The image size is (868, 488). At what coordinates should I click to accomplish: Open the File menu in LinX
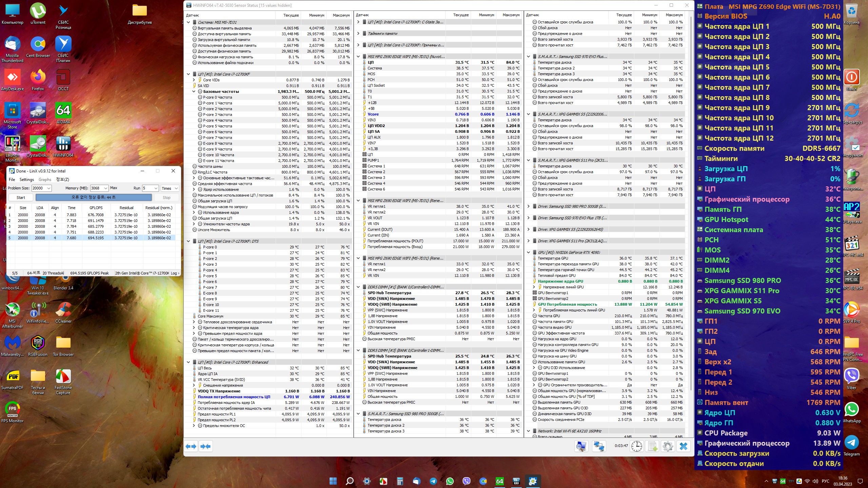point(12,180)
